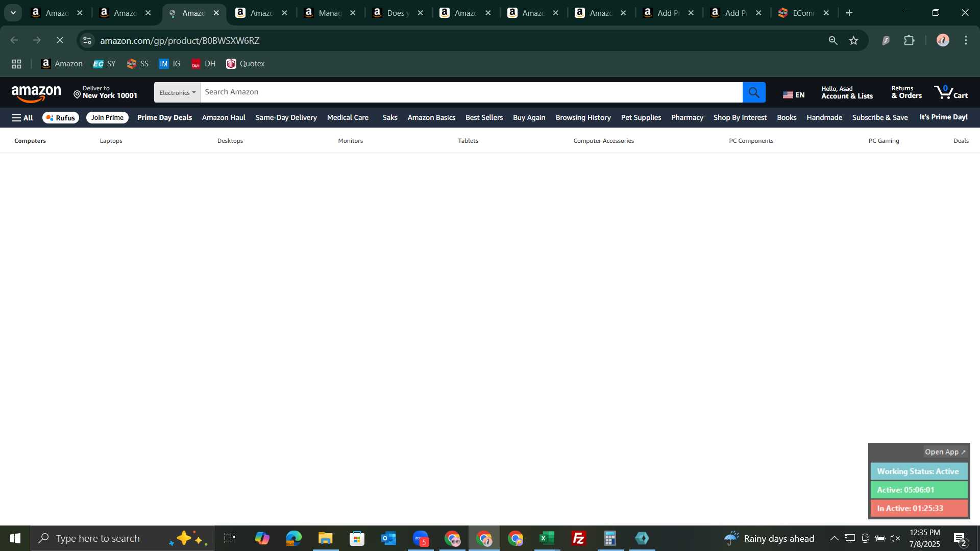Open Windows Start menu
Viewport: 980px width, 551px height.
point(15,538)
